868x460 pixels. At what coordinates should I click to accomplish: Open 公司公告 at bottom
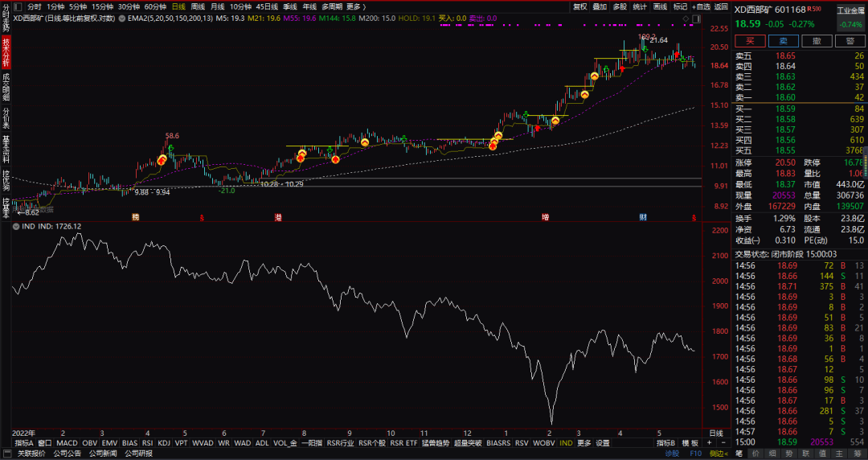[x=67, y=454]
